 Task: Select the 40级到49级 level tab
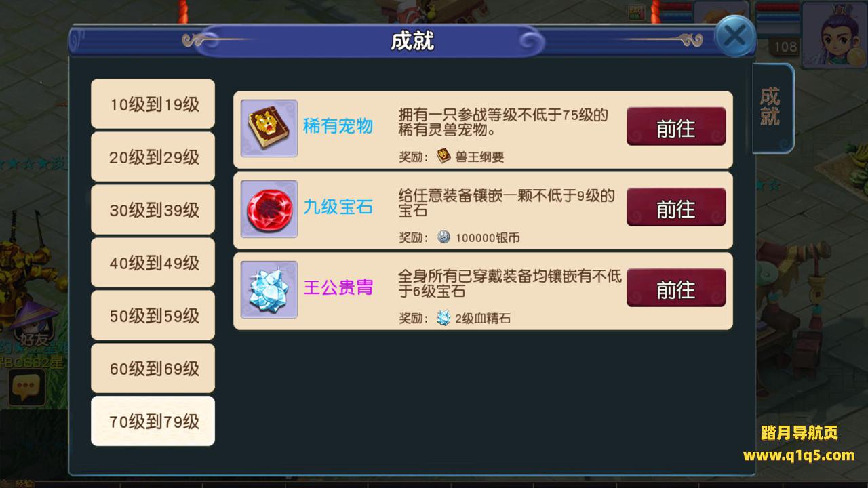click(153, 262)
